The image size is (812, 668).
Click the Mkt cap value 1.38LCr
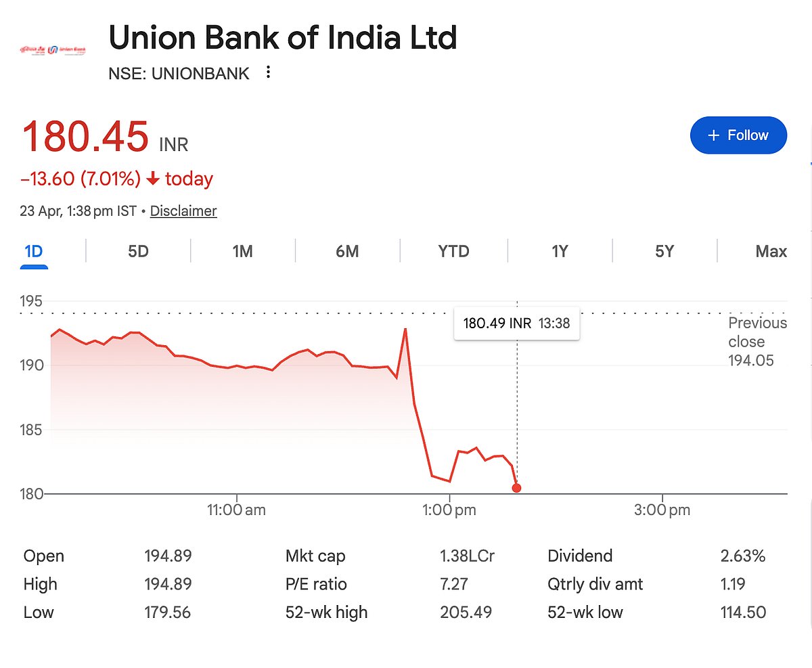[467, 556]
